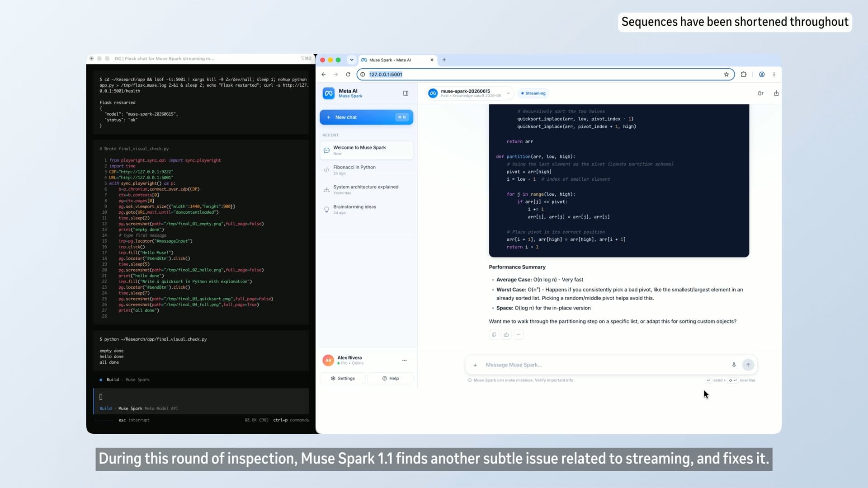Open System architecture explained chat
Image resolution: width=868 pixels, height=488 pixels.
[x=366, y=190]
